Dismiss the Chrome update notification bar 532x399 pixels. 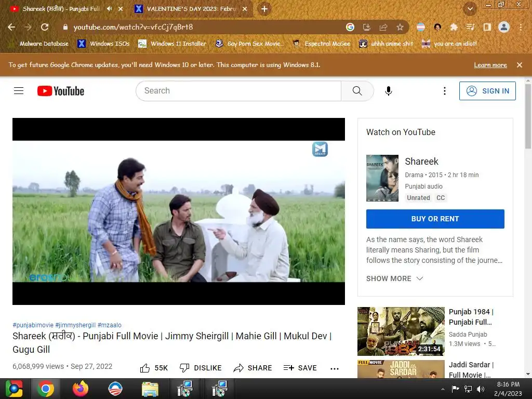pyautogui.click(x=520, y=65)
